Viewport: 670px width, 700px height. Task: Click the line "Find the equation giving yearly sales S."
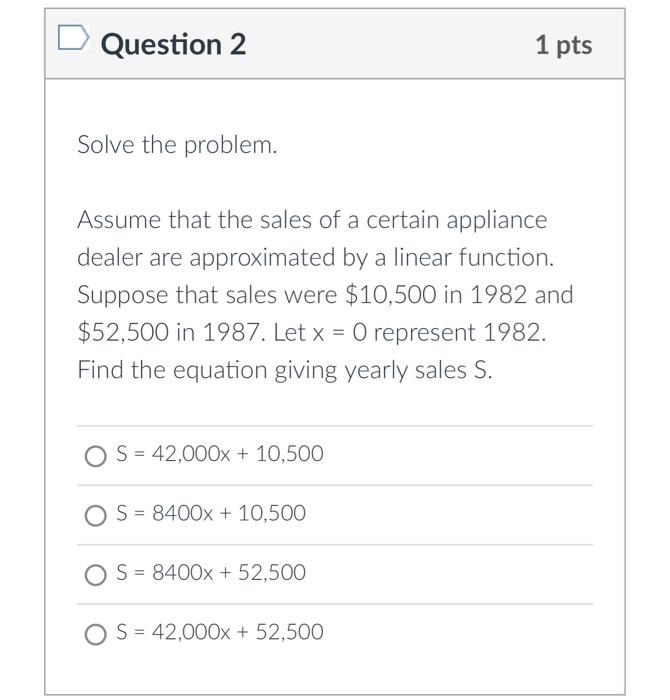pyautogui.click(x=285, y=370)
